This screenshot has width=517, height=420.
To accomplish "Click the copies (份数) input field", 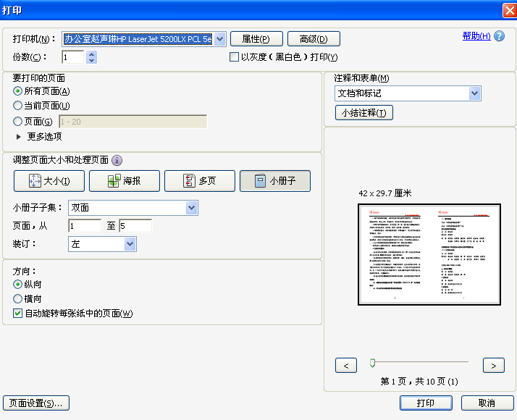I will click(73, 57).
